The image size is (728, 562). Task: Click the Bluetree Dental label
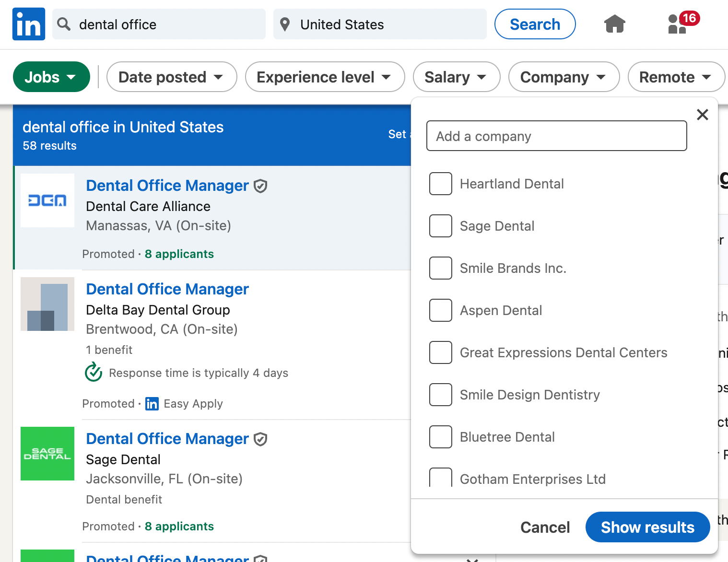click(x=507, y=437)
